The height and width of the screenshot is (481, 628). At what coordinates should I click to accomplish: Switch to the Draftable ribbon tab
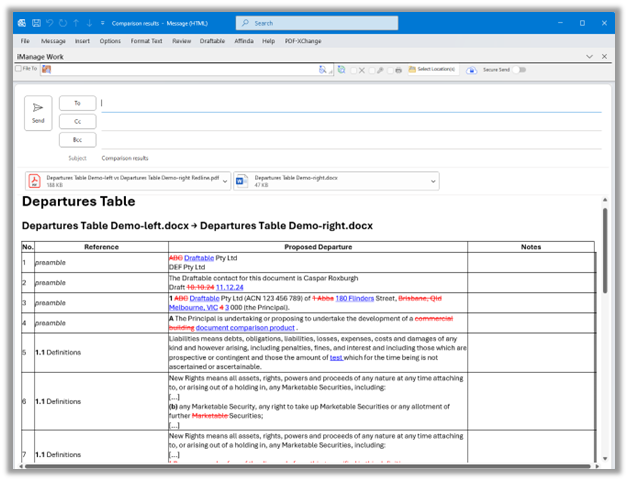pyautogui.click(x=212, y=41)
